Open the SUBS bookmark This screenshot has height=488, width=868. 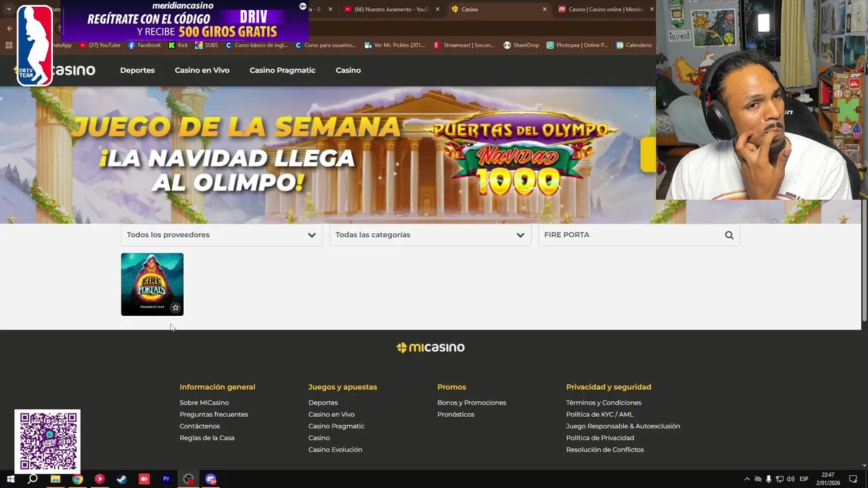point(207,45)
